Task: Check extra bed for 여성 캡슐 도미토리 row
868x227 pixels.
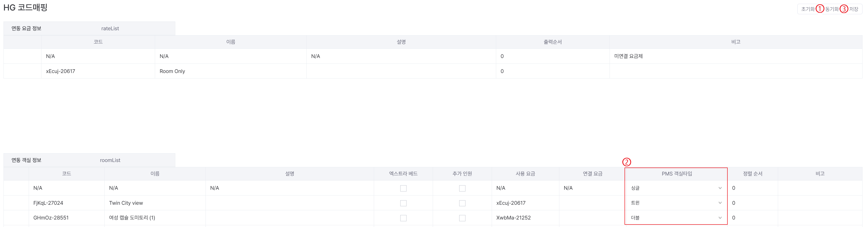Action: tap(403, 218)
